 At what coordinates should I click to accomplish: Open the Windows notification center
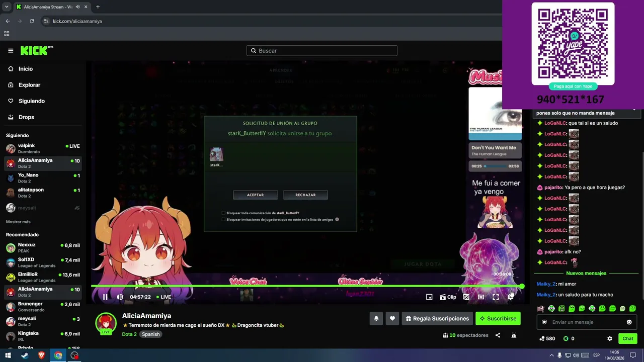click(x=633, y=355)
